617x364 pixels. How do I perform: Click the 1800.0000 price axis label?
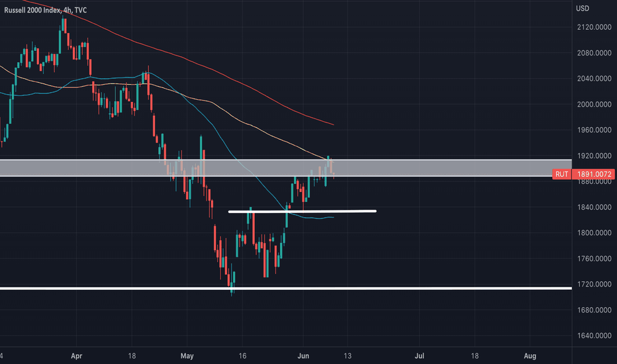pos(594,233)
